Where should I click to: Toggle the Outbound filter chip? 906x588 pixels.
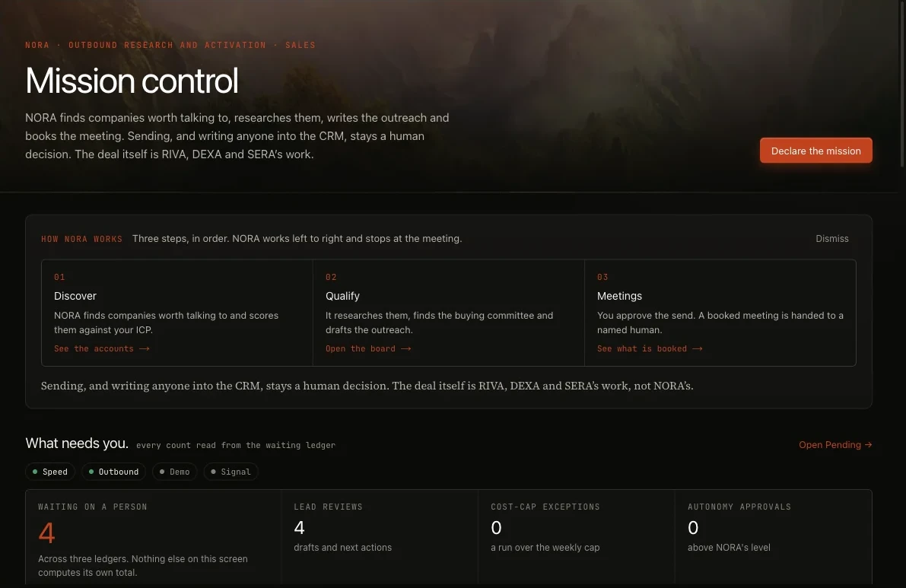(114, 472)
